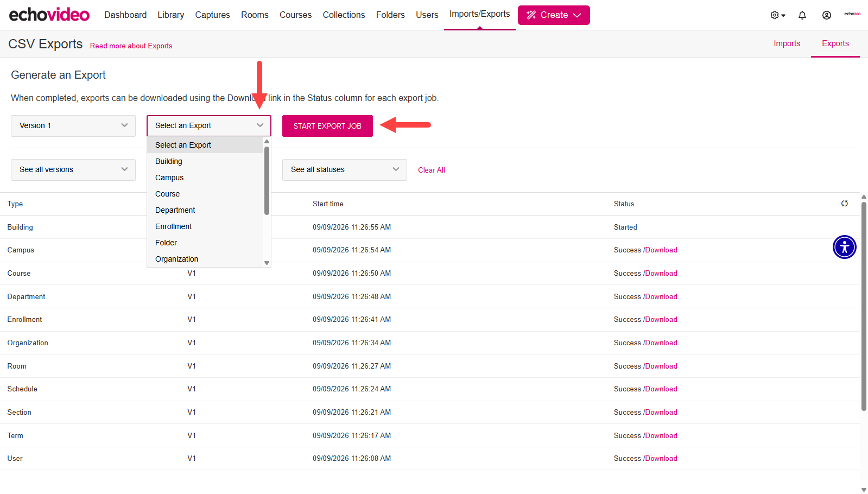Click the dropdown list scroll-down arrow

coord(267,263)
